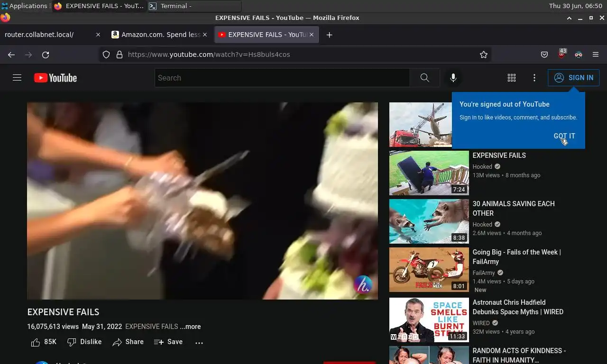
Task: Open a new Firefox tab
Action: 330,35
